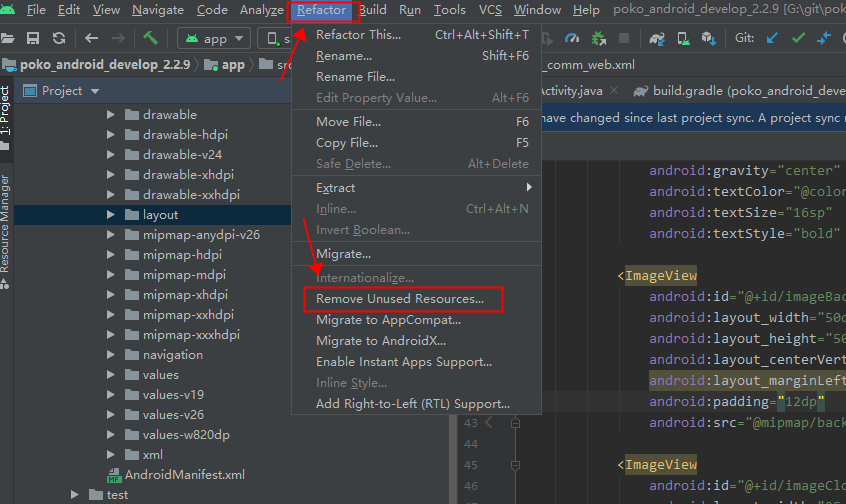Image resolution: width=846 pixels, height=504 pixels.
Task: Toggle fold marker at line 45
Action: 515,465
